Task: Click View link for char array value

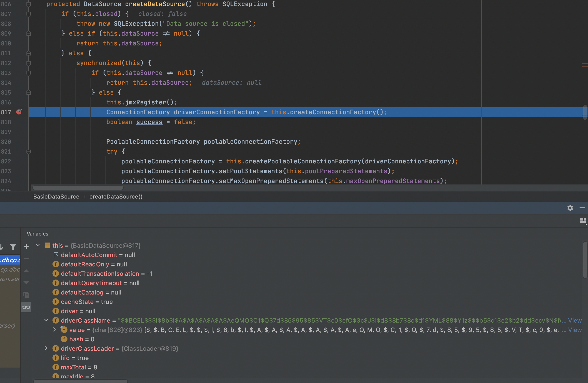Action: coord(575,330)
